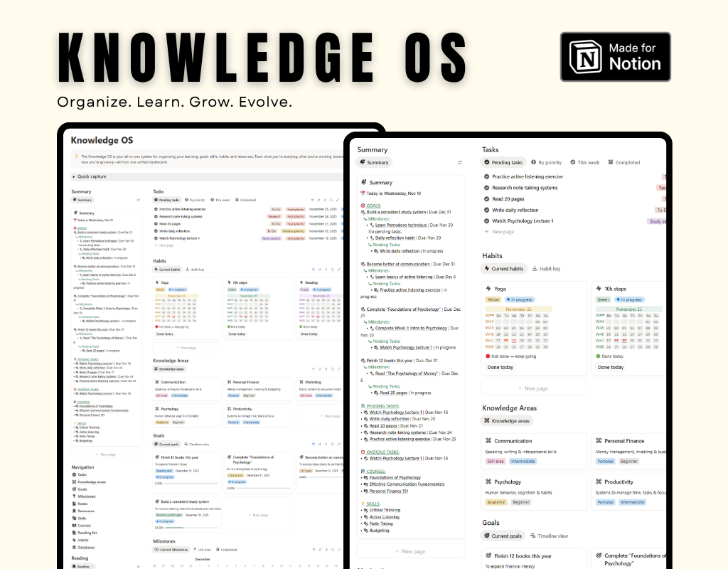This screenshot has width=728, height=569.
Task: Click Finish 12 books progress bar, left tablet
Action: 192,484
